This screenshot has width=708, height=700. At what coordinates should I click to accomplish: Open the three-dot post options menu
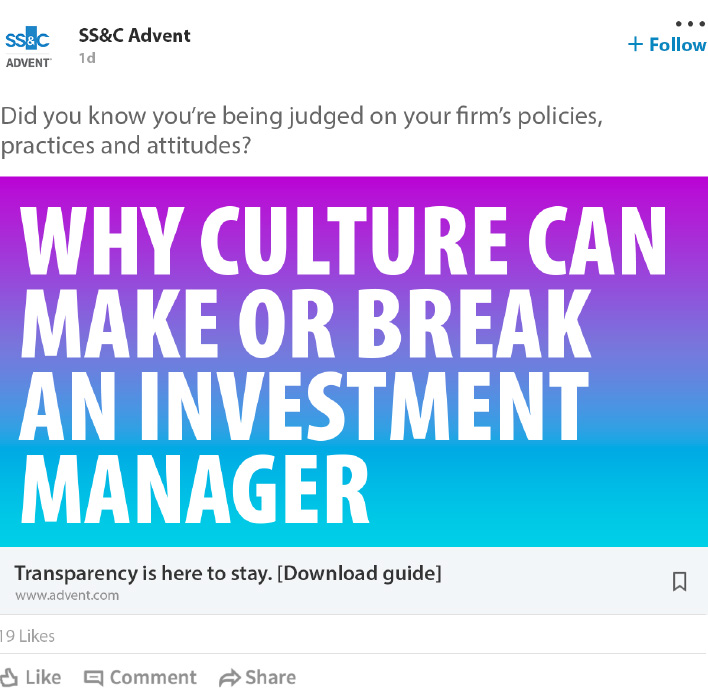691,23
